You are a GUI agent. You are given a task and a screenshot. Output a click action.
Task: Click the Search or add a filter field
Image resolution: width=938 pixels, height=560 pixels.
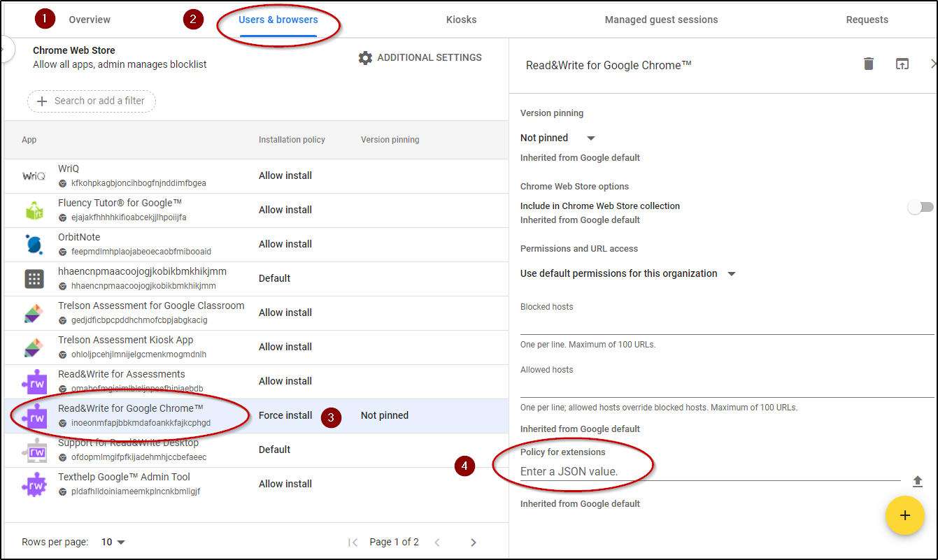[x=92, y=101]
